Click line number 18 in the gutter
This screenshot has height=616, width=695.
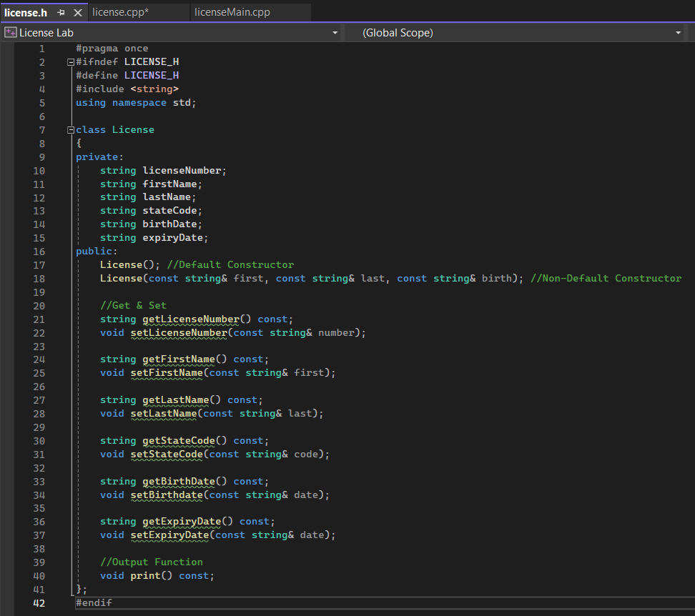tap(38, 278)
